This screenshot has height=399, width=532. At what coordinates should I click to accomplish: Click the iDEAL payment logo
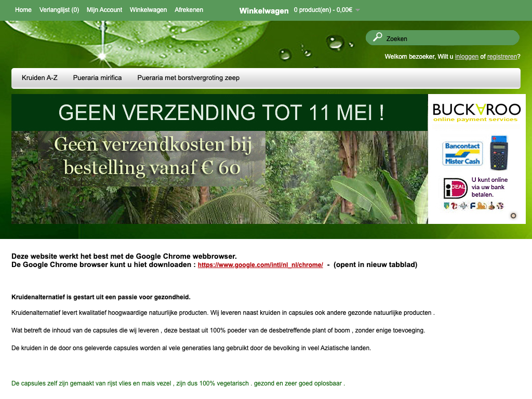pyautogui.click(x=455, y=188)
